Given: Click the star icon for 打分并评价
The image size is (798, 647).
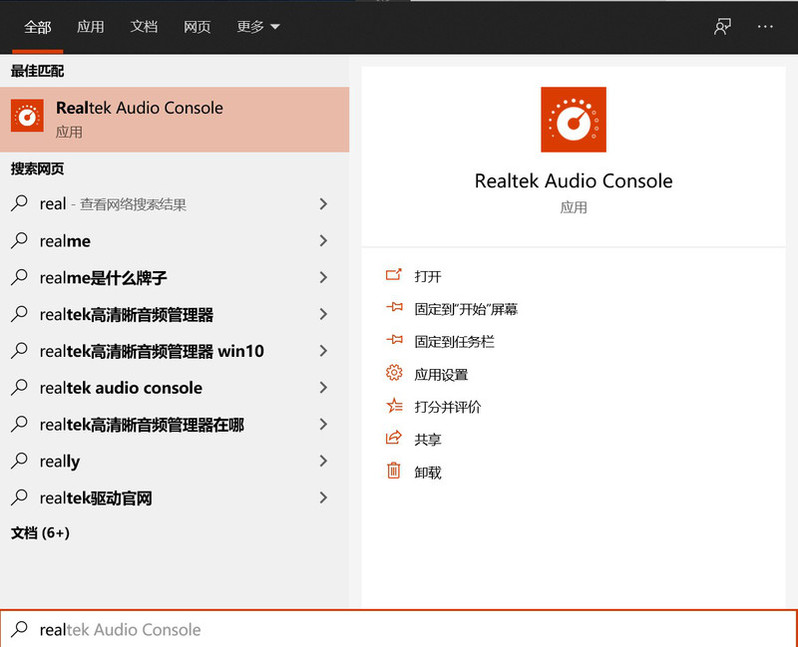Looking at the screenshot, I should point(394,406).
